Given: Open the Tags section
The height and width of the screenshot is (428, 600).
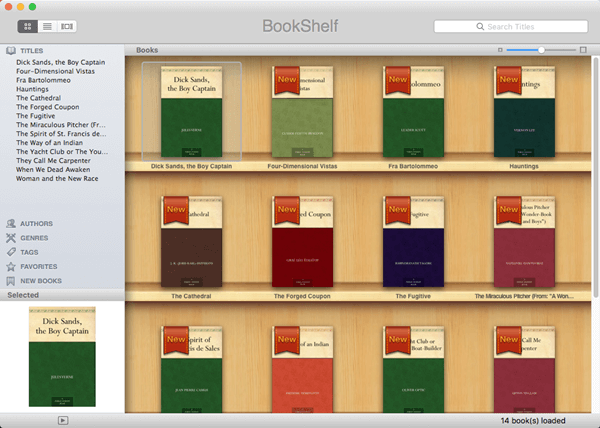Looking at the screenshot, I should [x=29, y=252].
